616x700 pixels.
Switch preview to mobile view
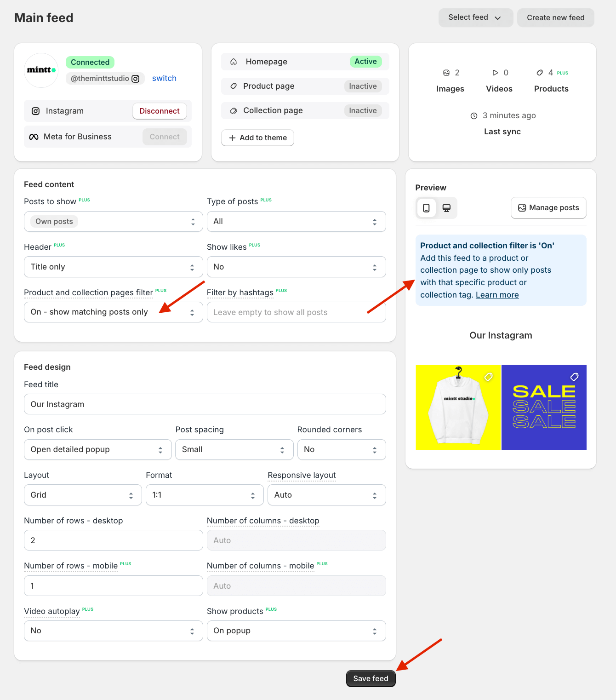[x=426, y=208]
